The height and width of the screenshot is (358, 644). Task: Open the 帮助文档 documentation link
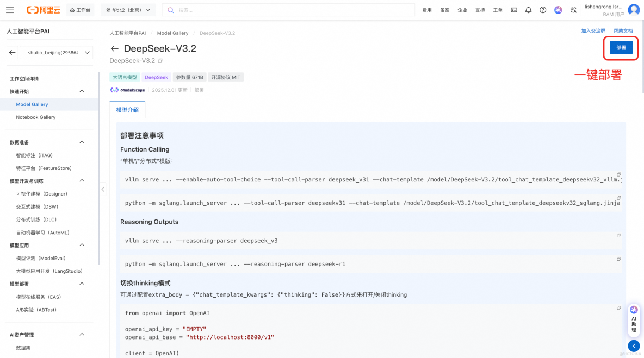pyautogui.click(x=623, y=30)
